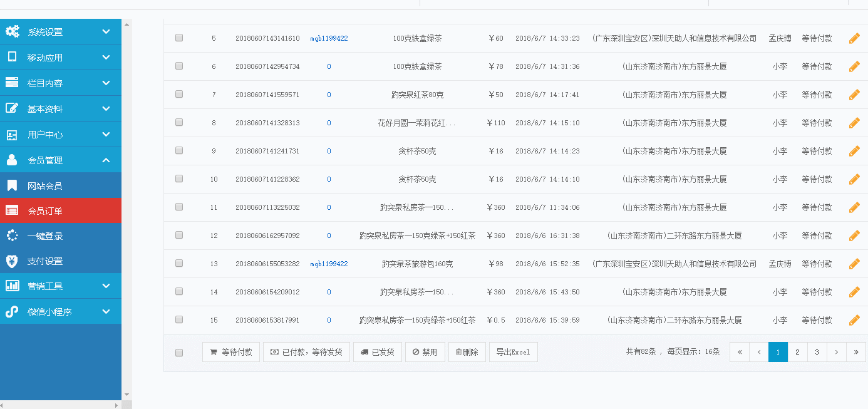Click the 基本资料 edit icon
The height and width of the screenshot is (409, 868).
(12, 108)
